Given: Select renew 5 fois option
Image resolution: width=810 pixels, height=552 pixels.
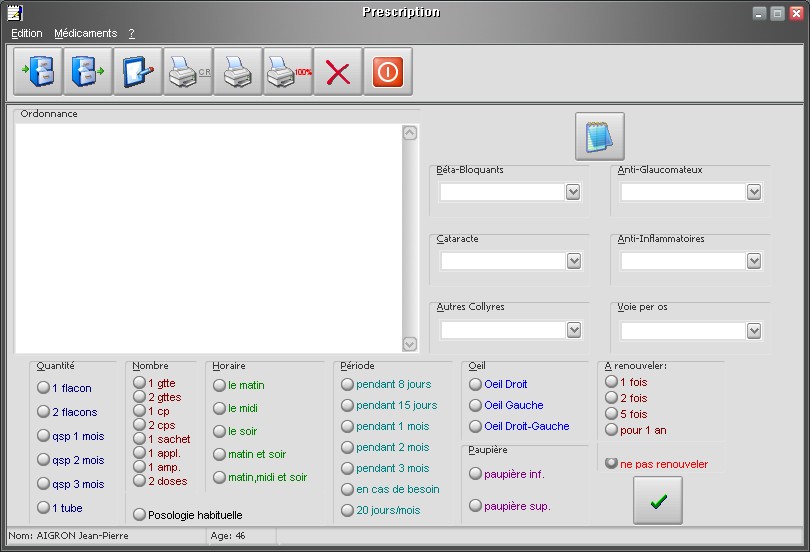Looking at the screenshot, I should point(627,414).
